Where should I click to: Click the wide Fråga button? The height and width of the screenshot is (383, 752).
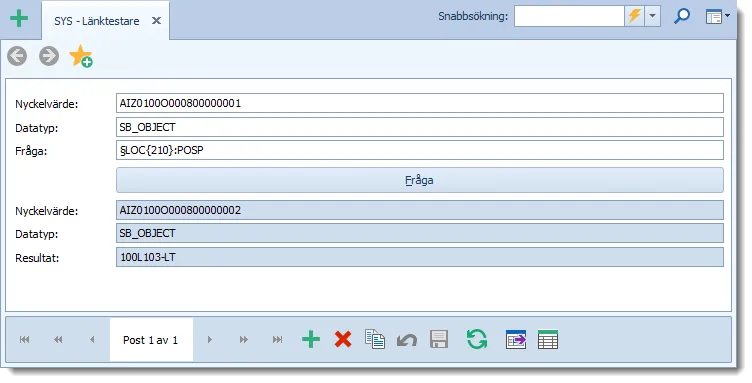pos(420,180)
